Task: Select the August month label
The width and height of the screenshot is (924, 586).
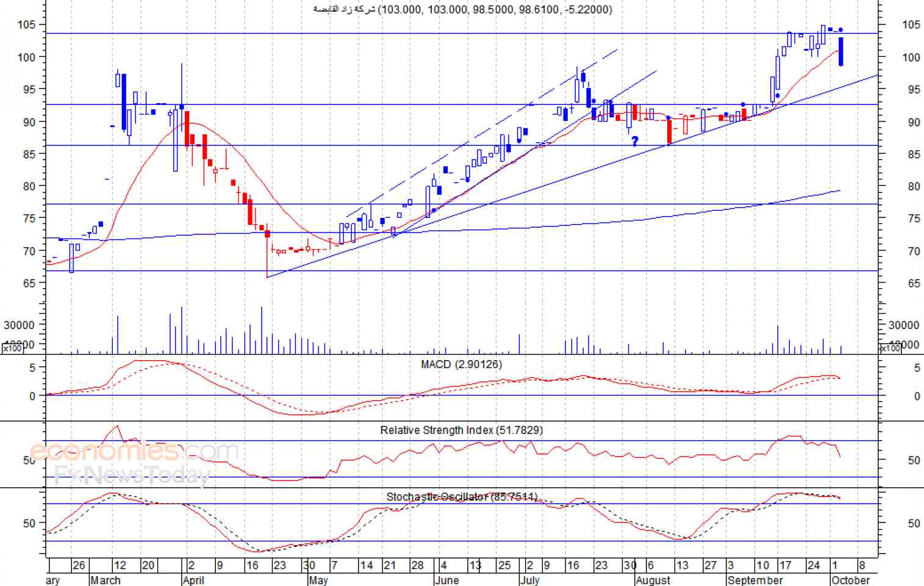Action: coord(653,580)
